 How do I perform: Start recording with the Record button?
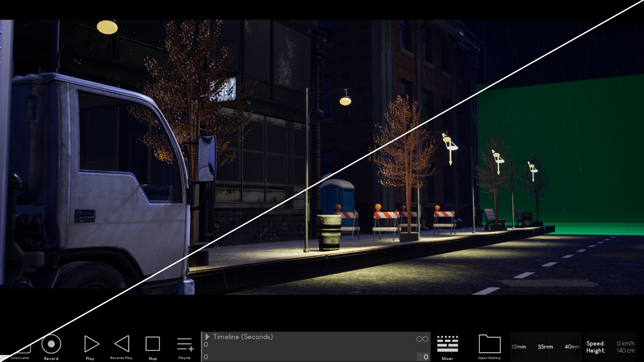[51, 344]
